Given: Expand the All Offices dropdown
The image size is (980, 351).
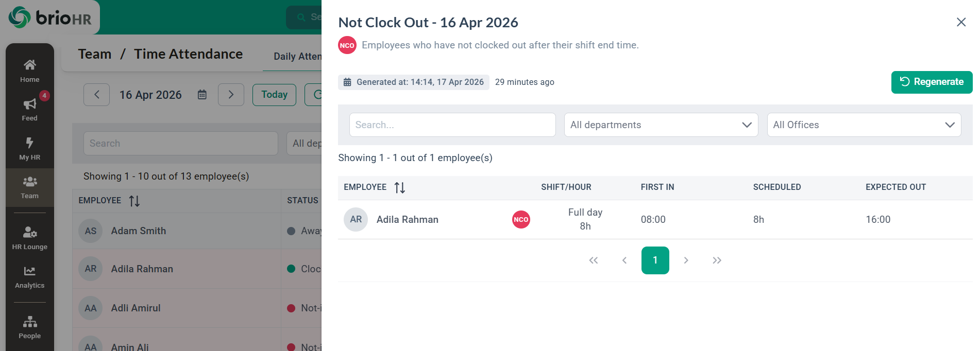Looking at the screenshot, I should pyautogui.click(x=864, y=125).
